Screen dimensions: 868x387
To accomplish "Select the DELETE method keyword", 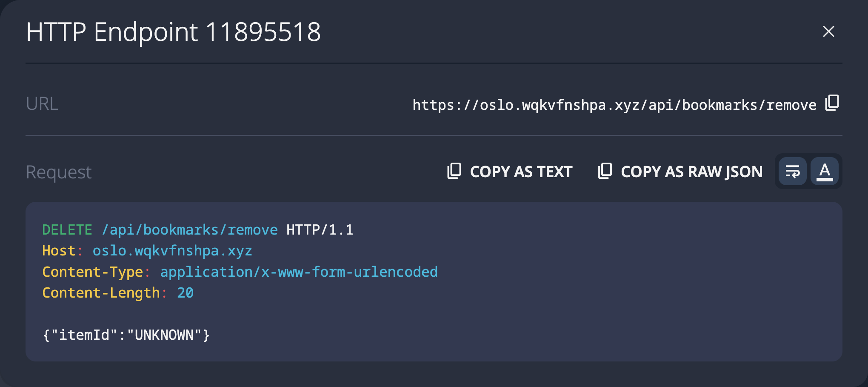I will tap(67, 229).
